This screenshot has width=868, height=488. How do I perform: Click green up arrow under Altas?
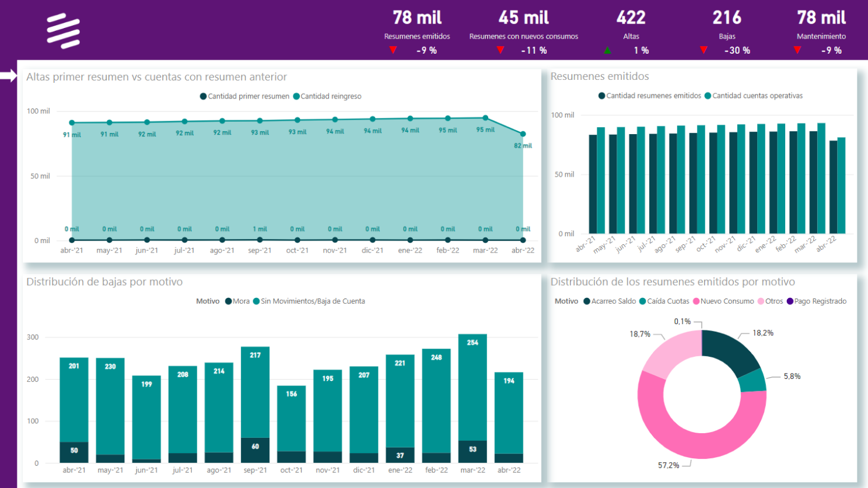pyautogui.click(x=607, y=50)
